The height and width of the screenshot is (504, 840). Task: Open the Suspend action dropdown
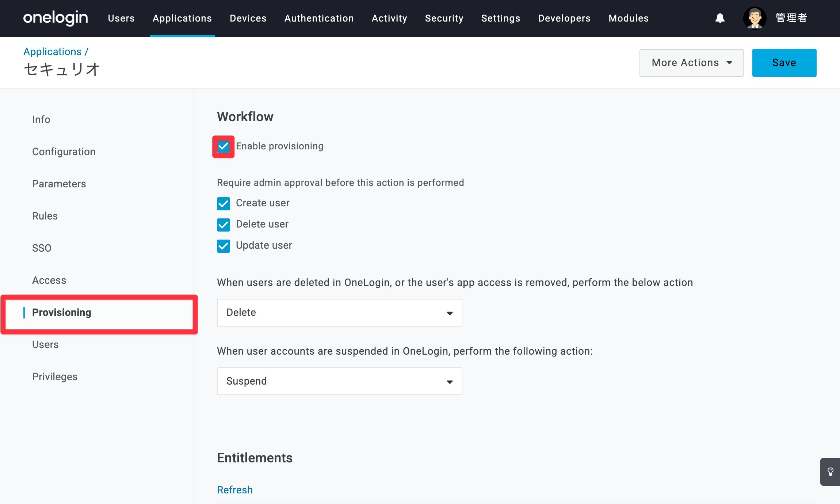(339, 381)
